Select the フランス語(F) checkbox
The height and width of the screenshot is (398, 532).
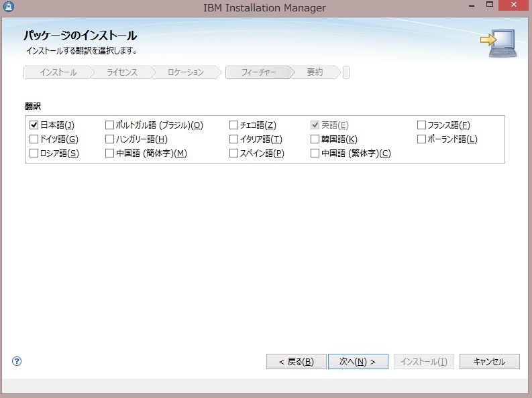pyautogui.click(x=421, y=125)
